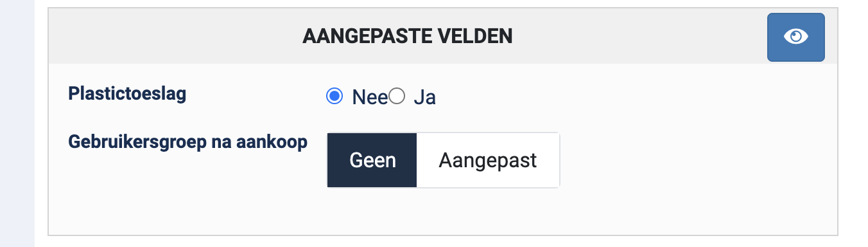Click the AANGEPASTE VELDEN header title
Screen dimensions: 868x247
(407, 37)
